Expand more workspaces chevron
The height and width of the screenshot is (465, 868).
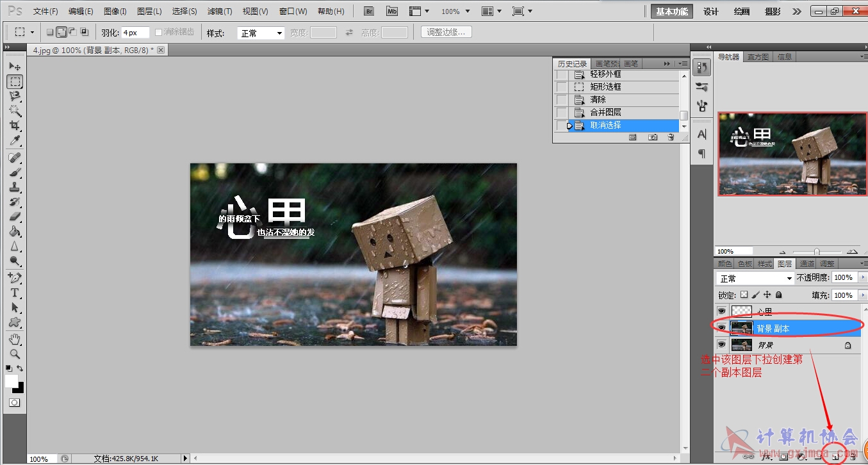(x=796, y=12)
